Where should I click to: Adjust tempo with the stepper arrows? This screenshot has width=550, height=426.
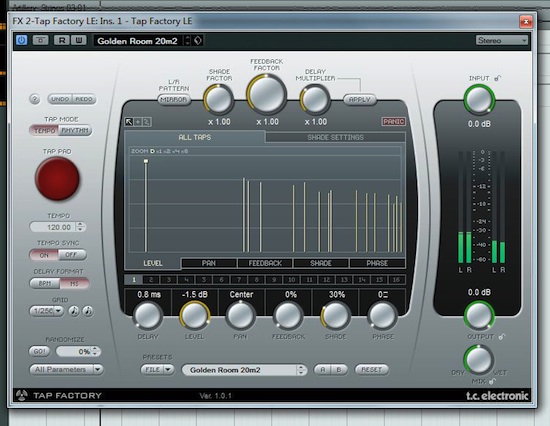81,227
